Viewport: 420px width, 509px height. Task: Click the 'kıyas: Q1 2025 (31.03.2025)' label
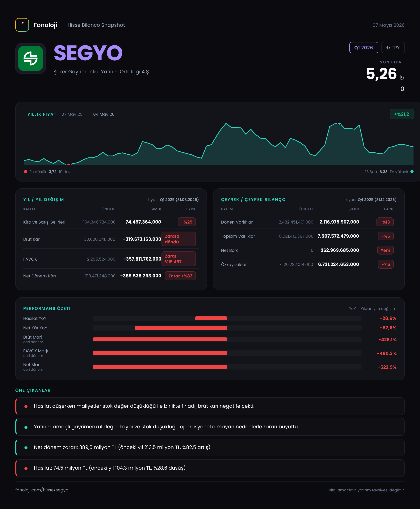click(173, 199)
